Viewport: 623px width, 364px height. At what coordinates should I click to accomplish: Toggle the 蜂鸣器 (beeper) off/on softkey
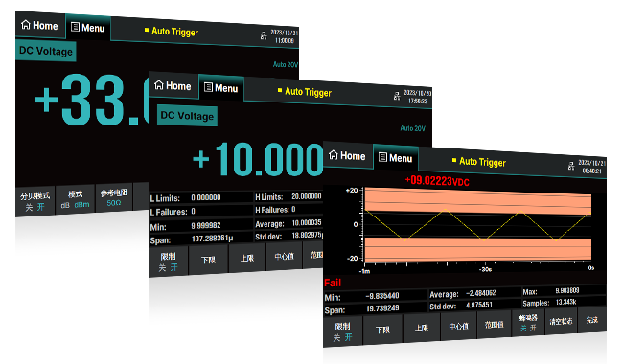click(528, 323)
